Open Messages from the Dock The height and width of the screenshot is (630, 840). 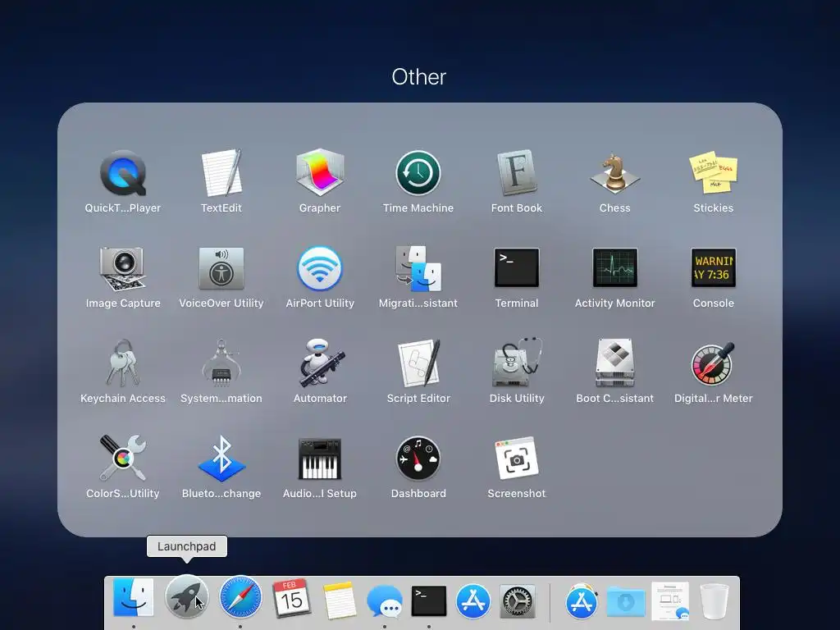(385, 601)
